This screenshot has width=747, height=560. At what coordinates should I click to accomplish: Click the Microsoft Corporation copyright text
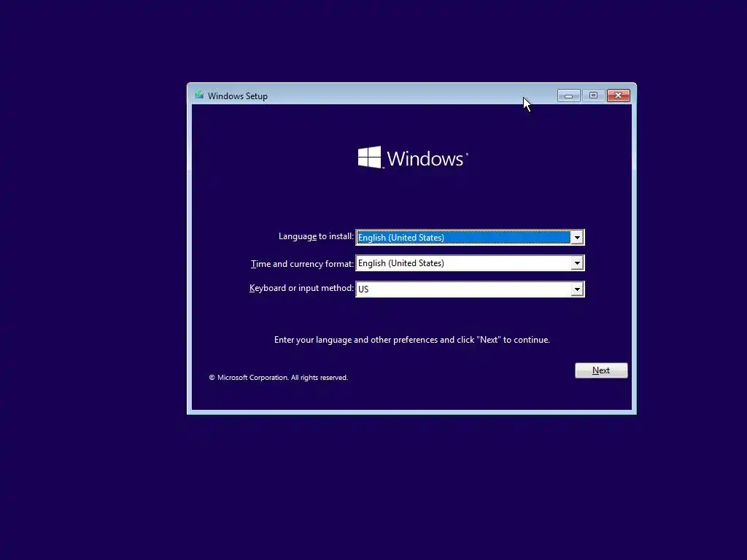pos(278,378)
